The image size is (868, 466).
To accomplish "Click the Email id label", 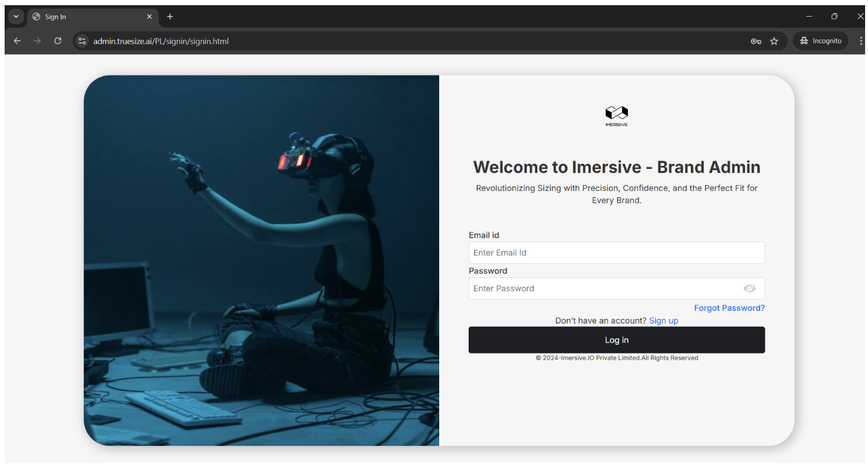I will 484,235.
